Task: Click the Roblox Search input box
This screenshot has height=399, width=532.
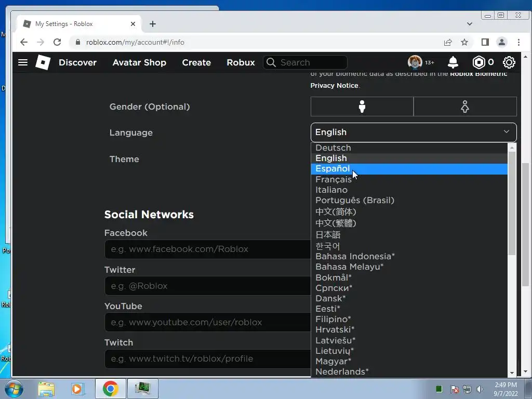Action: 305,62
